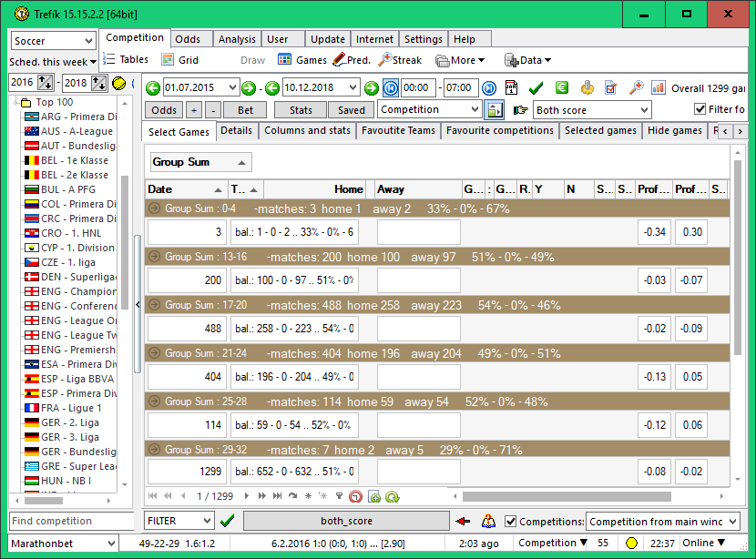Open the Soccer sport dropdown

click(88, 41)
